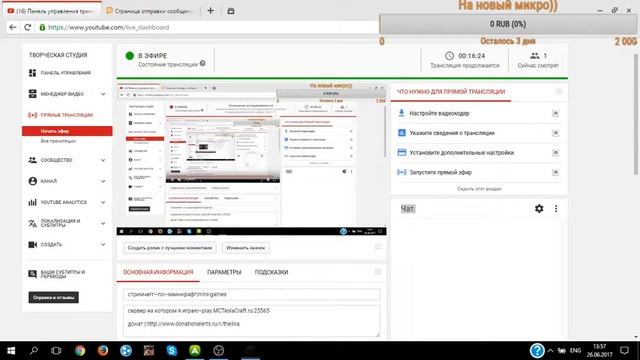Collapse the Настройте видеокодер row toggle

pos(555,113)
